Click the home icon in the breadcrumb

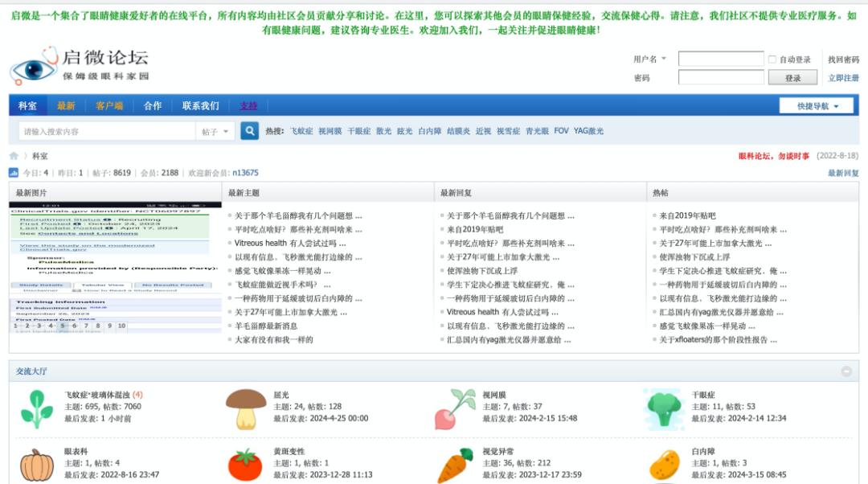(14, 156)
